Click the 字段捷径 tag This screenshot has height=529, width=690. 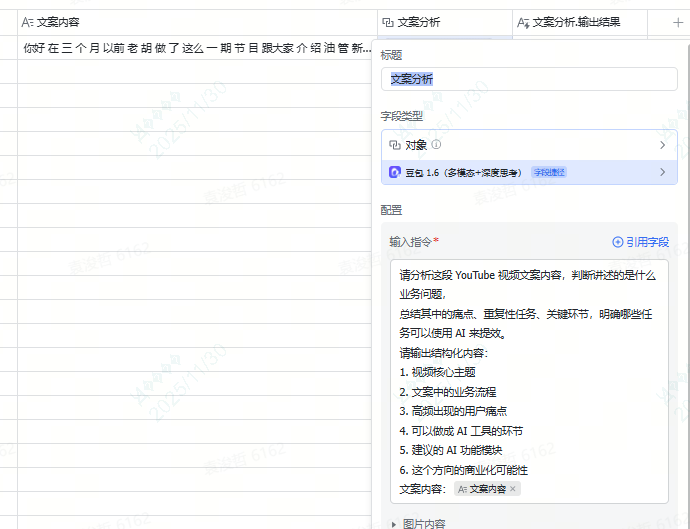tap(549, 172)
